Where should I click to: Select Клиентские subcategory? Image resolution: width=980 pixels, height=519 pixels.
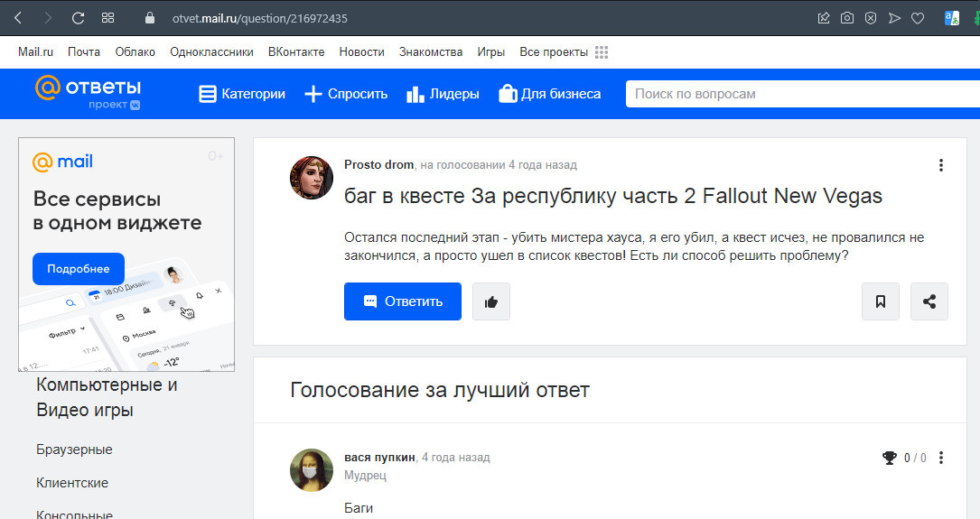point(72,483)
